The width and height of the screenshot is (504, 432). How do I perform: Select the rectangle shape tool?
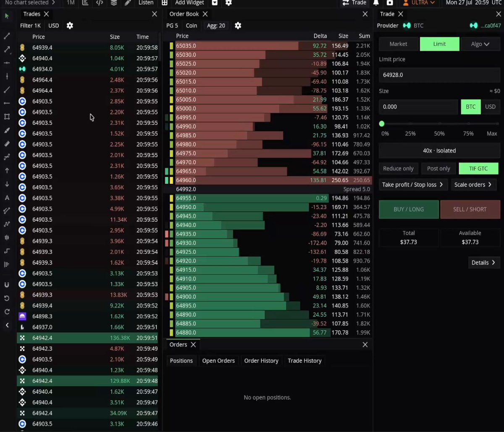(7, 117)
